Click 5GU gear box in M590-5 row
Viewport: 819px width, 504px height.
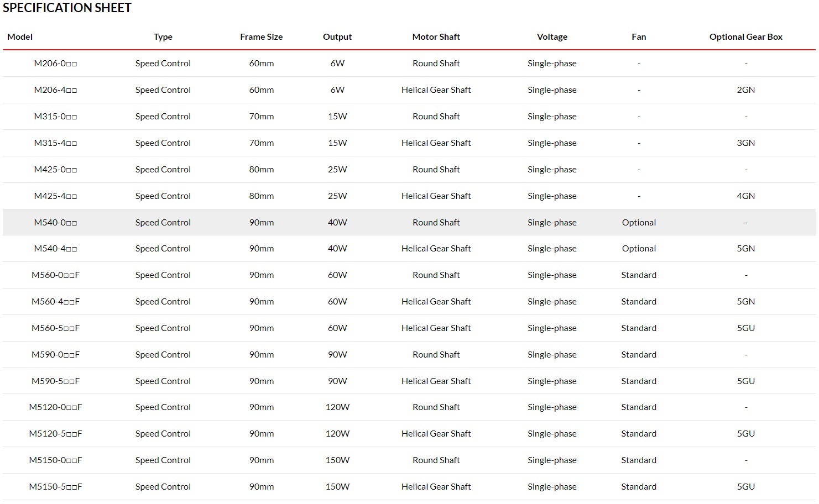coord(746,381)
